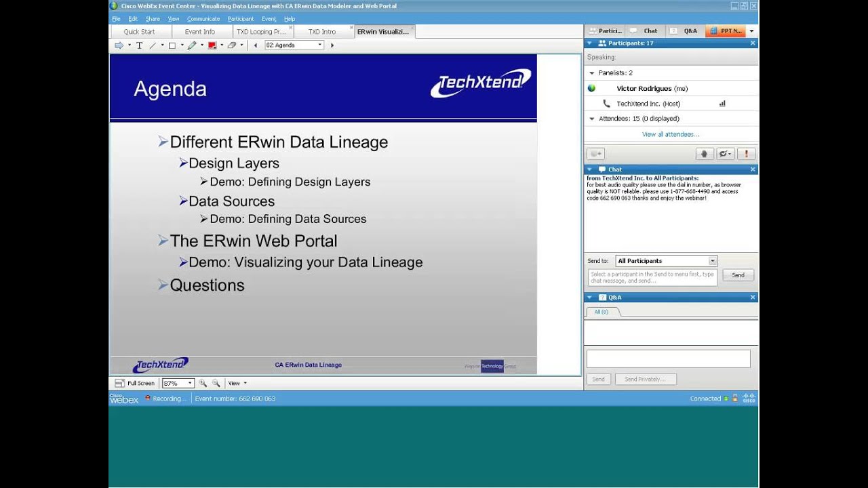Open the panel tabs overflow arrow
868x488 pixels.
[x=751, y=31]
